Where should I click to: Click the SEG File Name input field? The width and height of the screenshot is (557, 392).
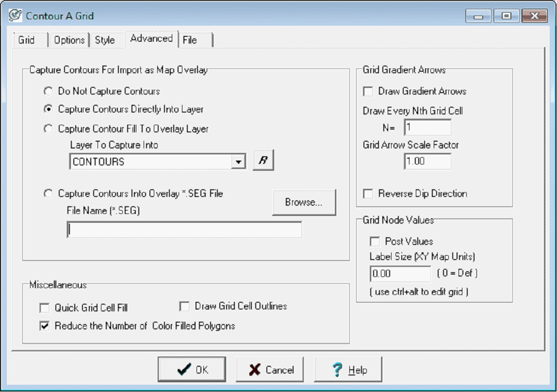[184, 230]
